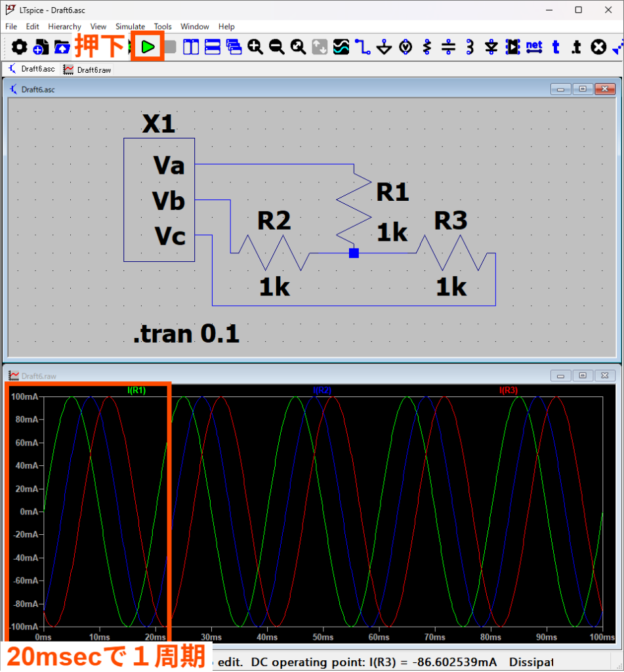Image resolution: width=624 pixels, height=672 pixels.
Task: Place a ground symbol
Action: pos(385,47)
